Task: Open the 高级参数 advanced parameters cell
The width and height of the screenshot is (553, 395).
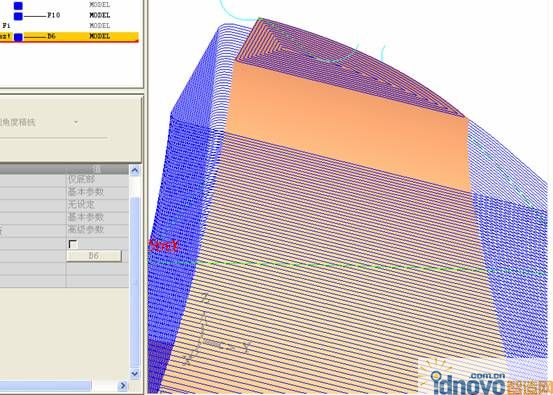Action: [97, 230]
